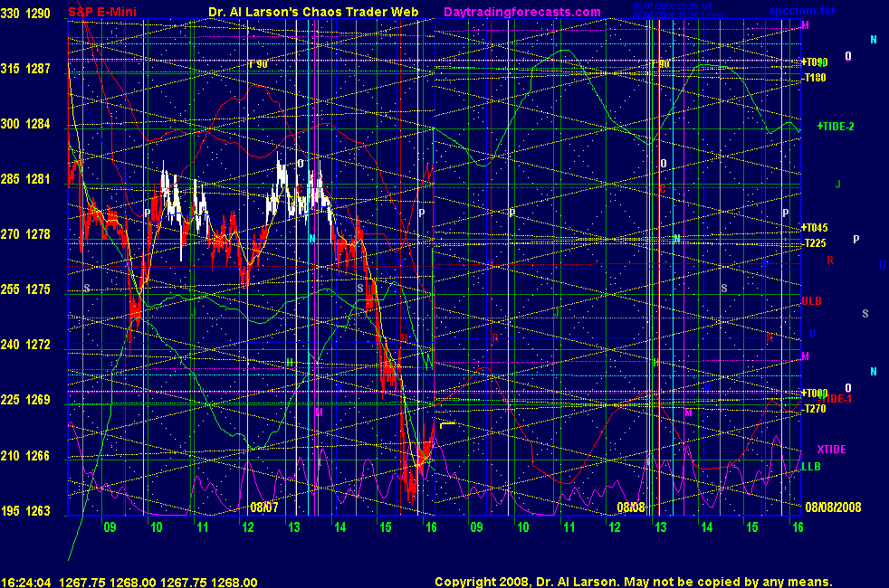Click the red R letter in right margin
The height and width of the screenshot is (588, 889).
830,261
